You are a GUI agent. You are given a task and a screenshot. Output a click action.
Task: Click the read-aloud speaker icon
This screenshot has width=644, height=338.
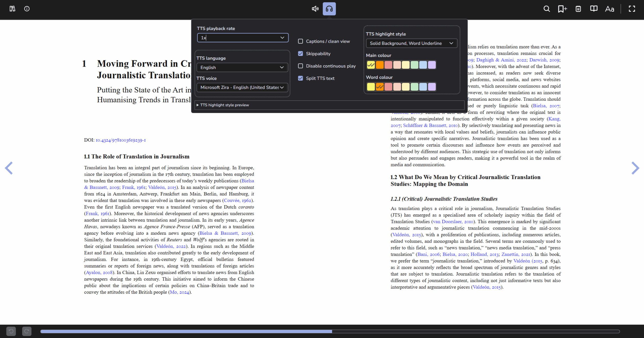click(x=315, y=9)
